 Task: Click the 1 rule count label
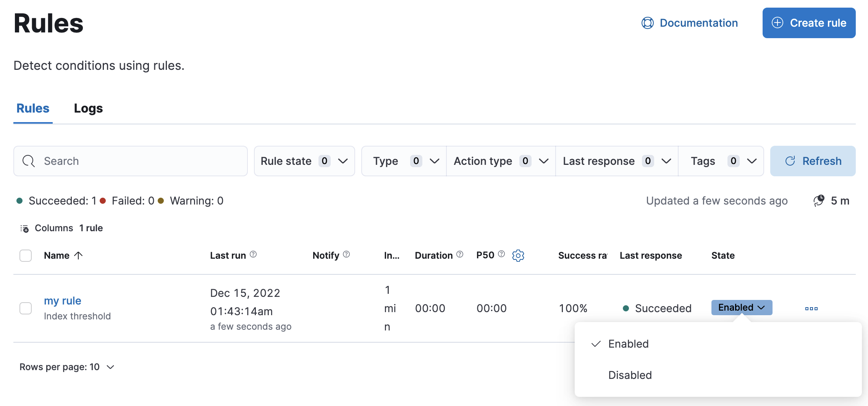coord(91,228)
